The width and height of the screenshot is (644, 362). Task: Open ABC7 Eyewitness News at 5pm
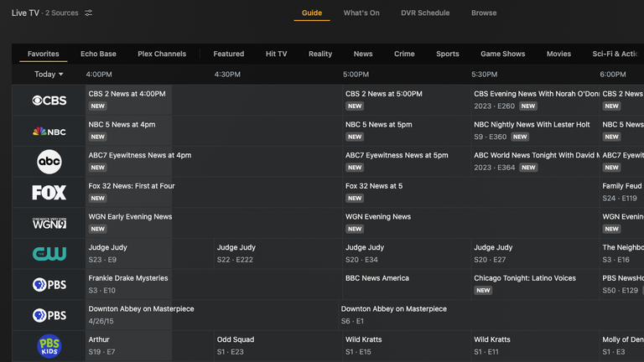point(407,162)
